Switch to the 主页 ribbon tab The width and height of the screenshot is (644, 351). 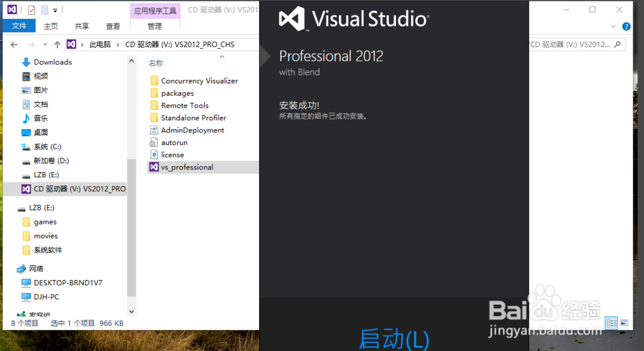(51, 26)
